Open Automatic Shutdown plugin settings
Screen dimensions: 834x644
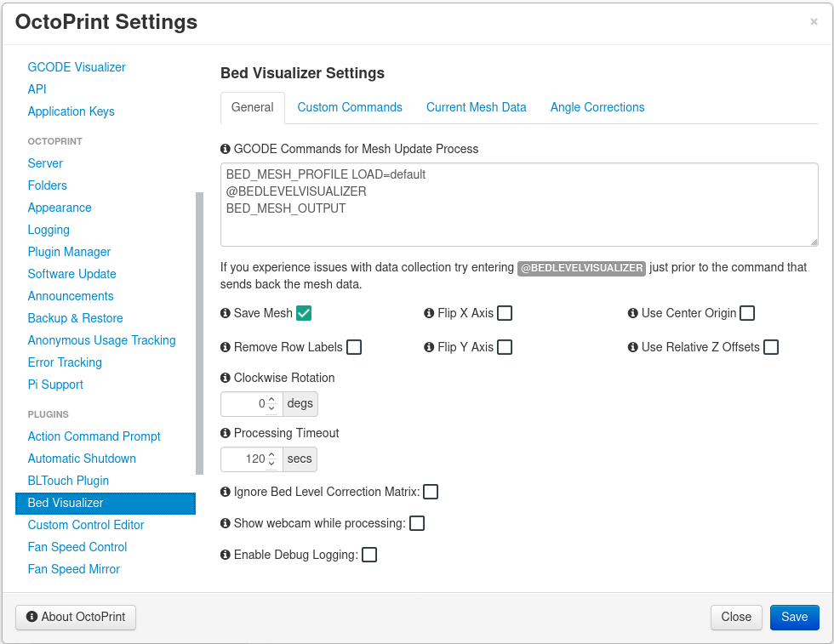tap(82, 459)
